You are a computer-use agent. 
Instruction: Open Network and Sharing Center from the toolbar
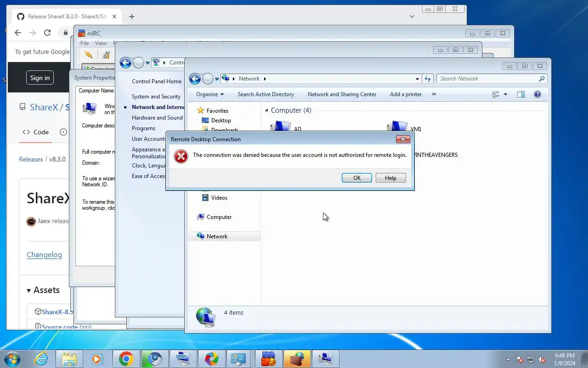[x=342, y=94]
